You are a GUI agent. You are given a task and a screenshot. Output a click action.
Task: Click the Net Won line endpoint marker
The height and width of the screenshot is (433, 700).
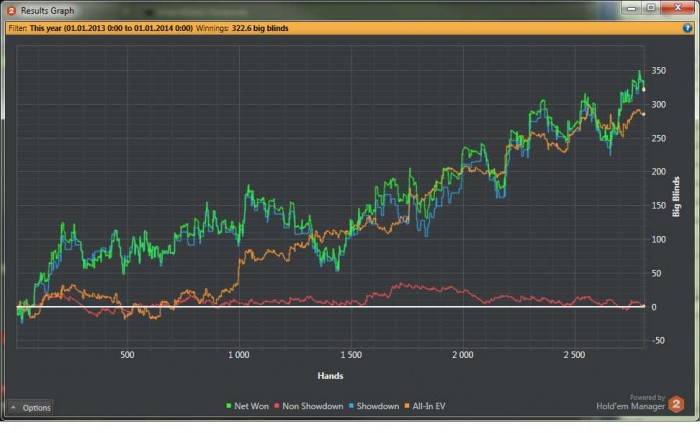644,90
